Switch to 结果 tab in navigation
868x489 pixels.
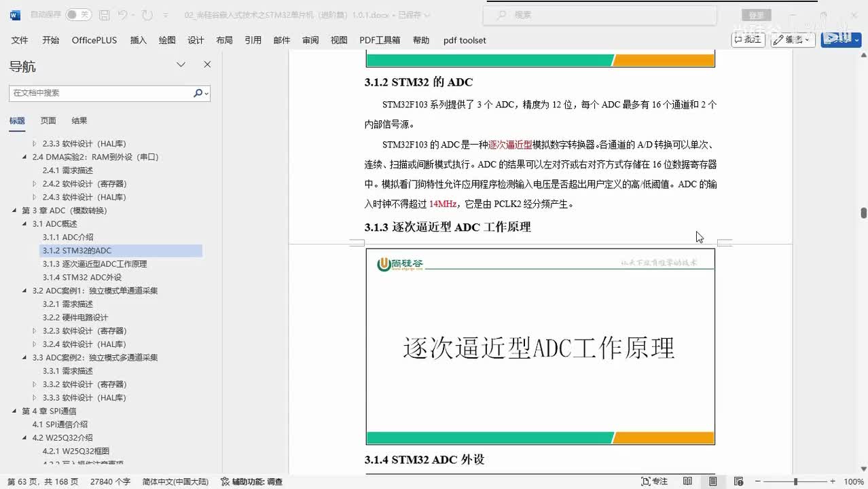[79, 121]
